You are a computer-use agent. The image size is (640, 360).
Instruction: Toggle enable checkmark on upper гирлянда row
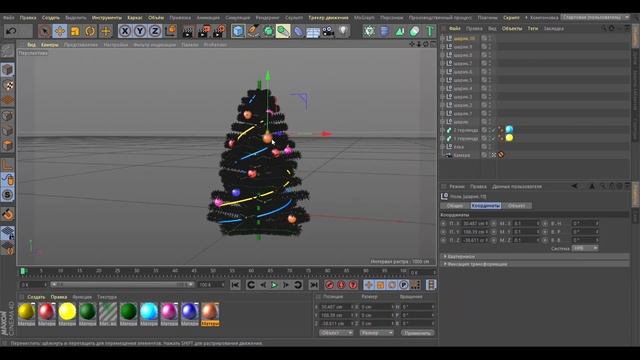[493, 130]
